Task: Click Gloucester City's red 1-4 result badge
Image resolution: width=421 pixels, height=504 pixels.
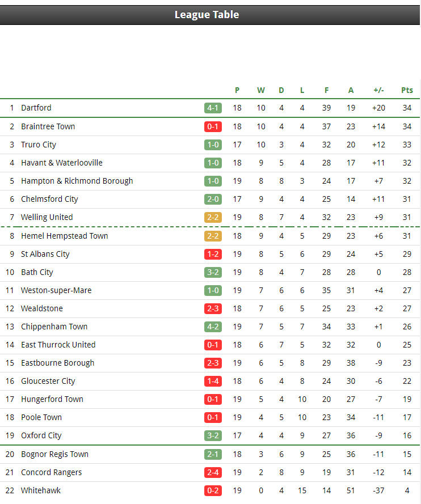Action: [213, 381]
